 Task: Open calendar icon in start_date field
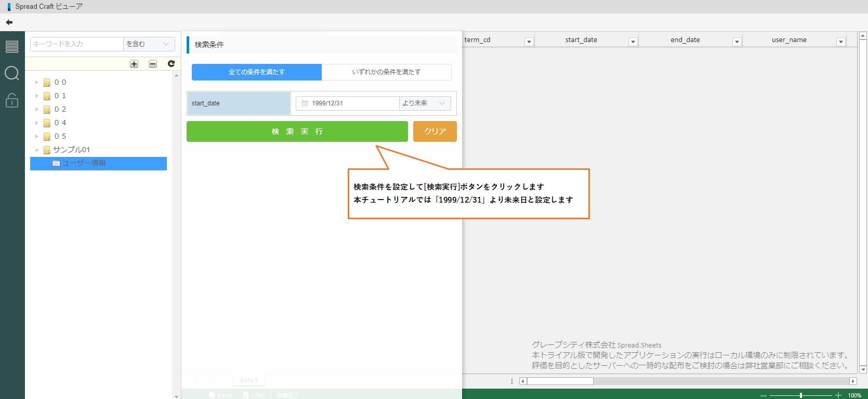pos(305,103)
